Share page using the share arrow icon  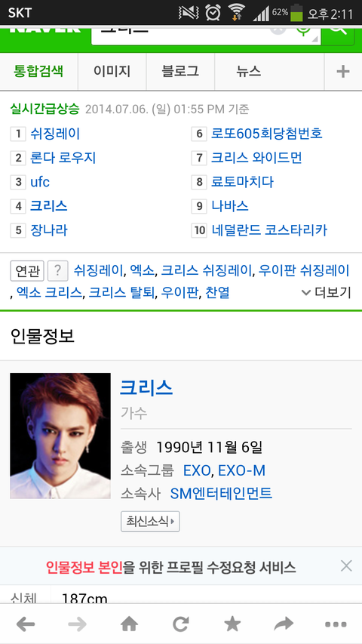click(284, 624)
